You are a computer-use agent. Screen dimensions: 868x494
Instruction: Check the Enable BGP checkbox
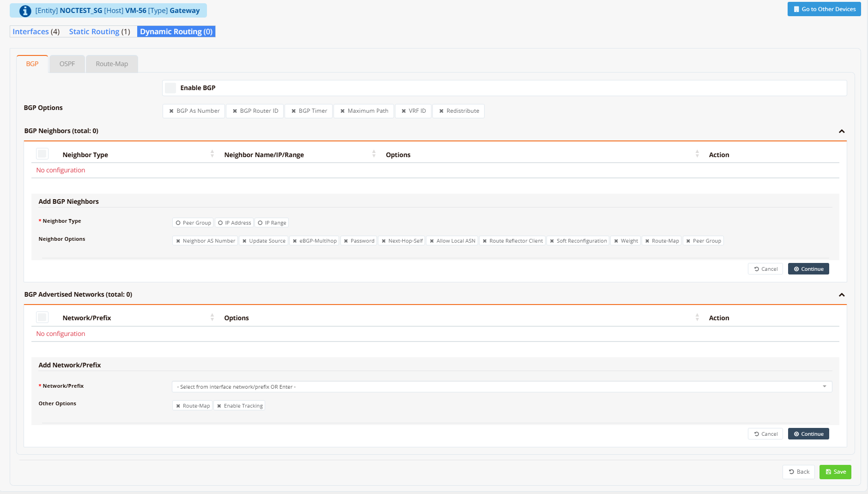point(170,88)
